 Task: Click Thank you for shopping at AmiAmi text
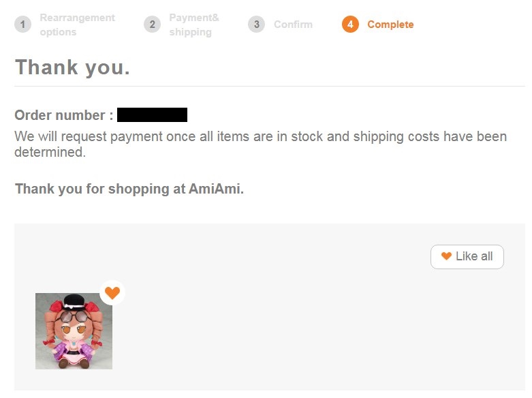129,189
